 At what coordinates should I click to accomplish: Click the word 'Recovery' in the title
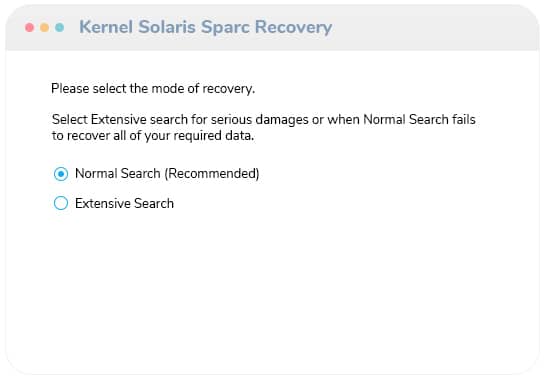[293, 27]
